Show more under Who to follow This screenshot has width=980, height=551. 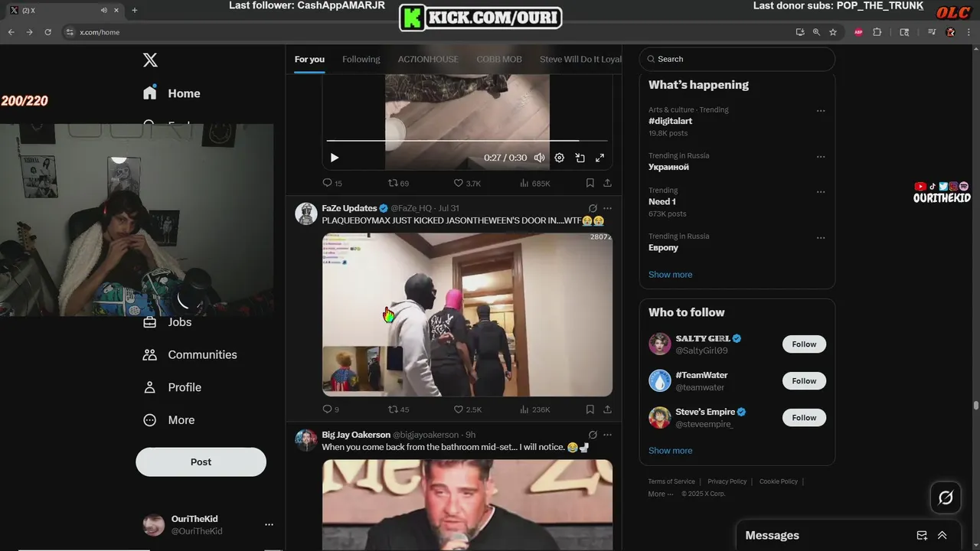[x=670, y=451]
